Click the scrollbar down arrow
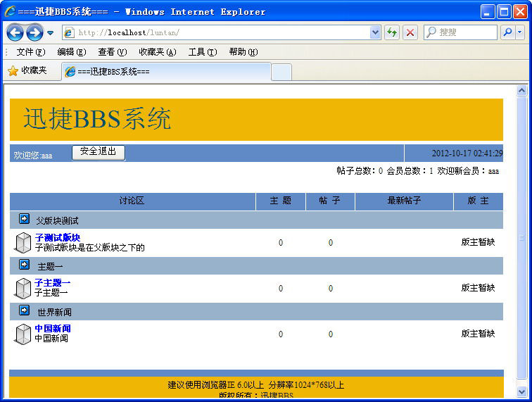 (521, 391)
